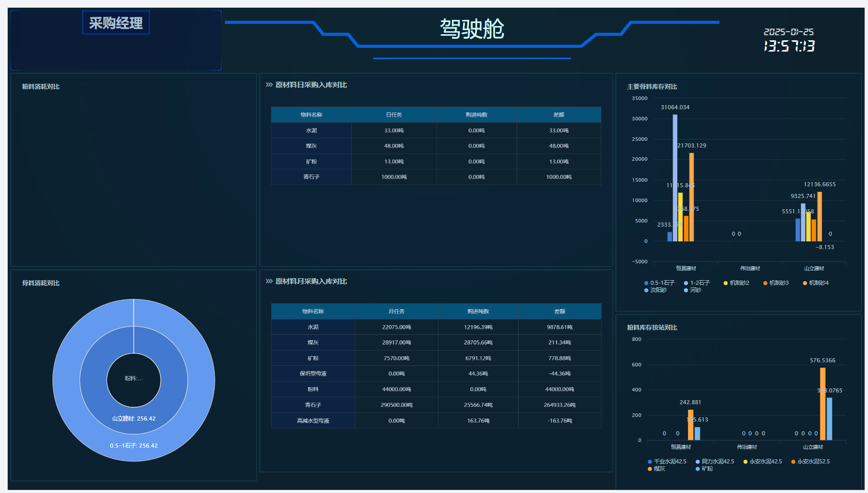
Task: Toggle the 1-2石子 legend series
Action: [697, 283]
